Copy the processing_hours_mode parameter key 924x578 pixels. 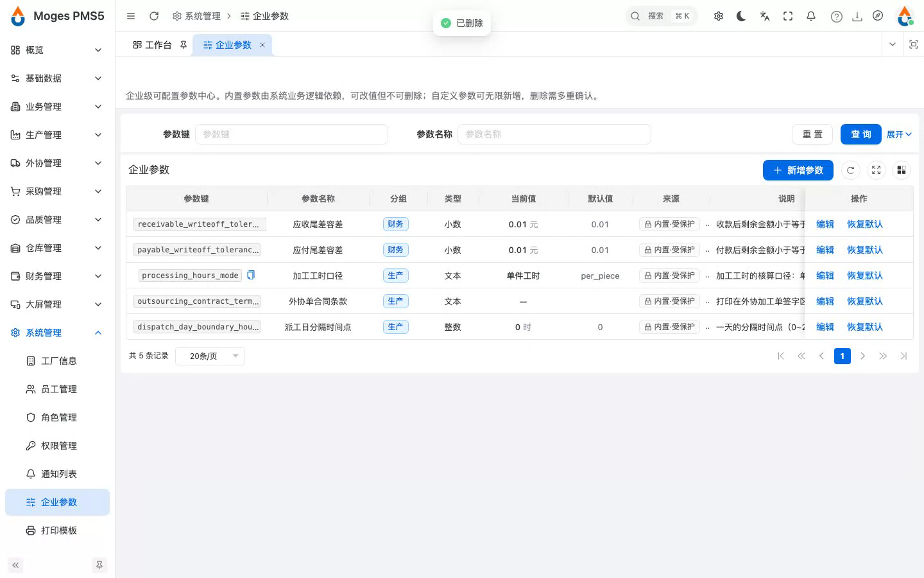tap(251, 275)
